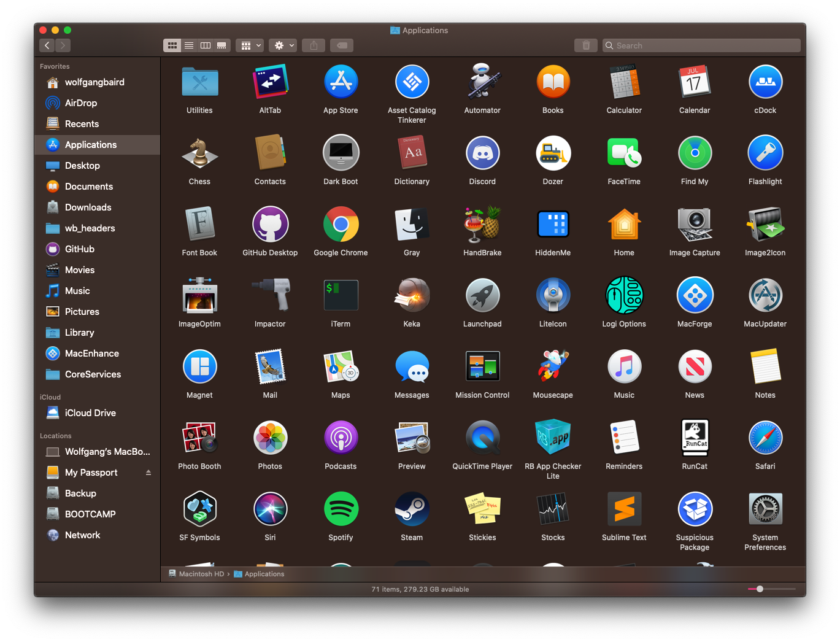Select the Keka archiver icon
Image resolution: width=840 pixels, height=642 pixels.
click(412, 296)
